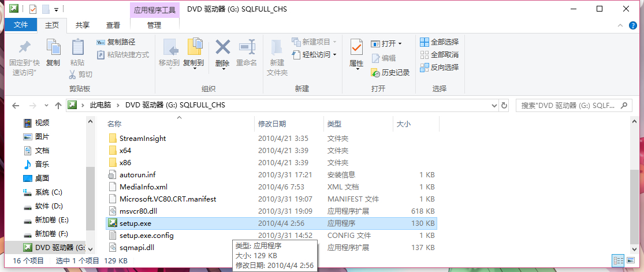Click Copy path (复制路径)
644x272 pixels.
116,42
